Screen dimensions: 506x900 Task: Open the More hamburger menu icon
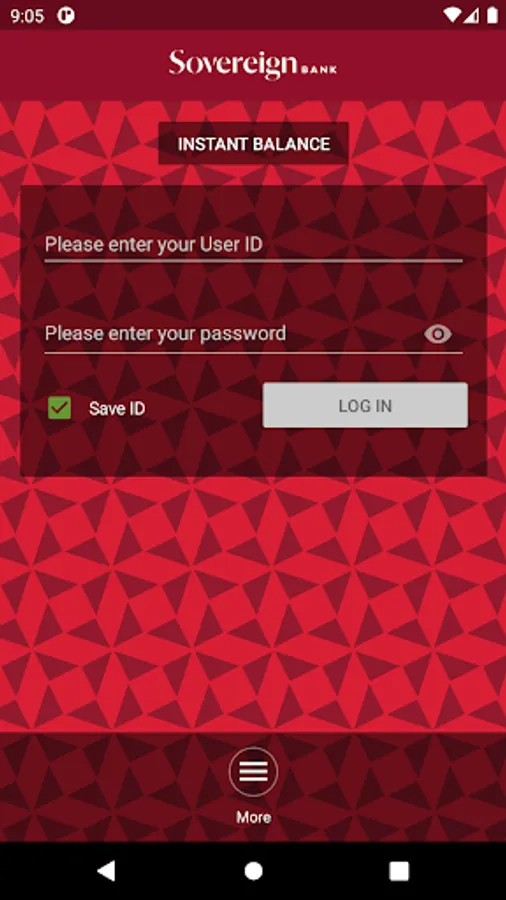coord(253,772)
